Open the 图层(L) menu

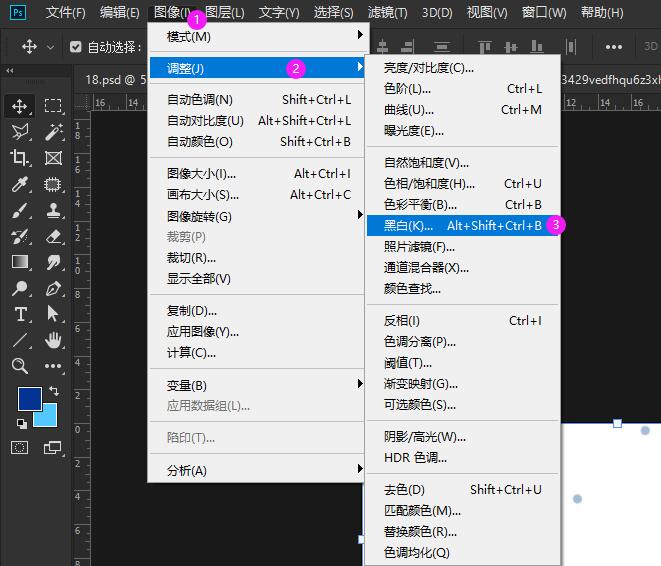pyautogui.click(x=224, y=13)
